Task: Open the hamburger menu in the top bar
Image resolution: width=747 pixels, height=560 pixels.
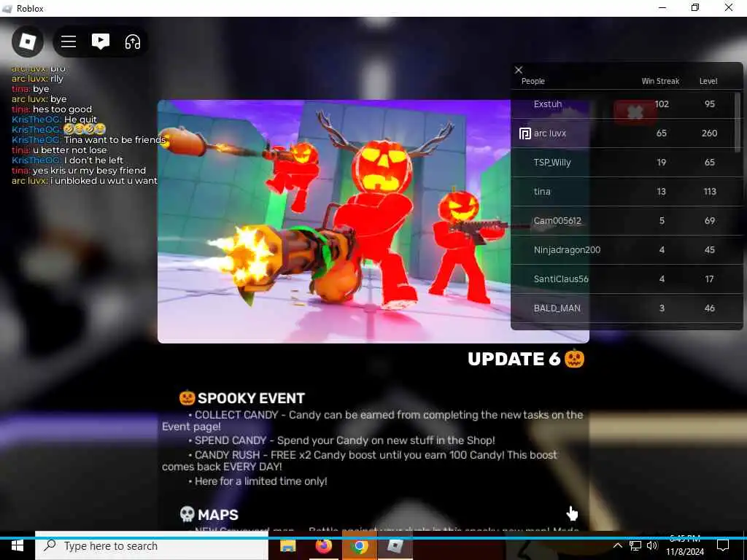Action: [69, 42]
